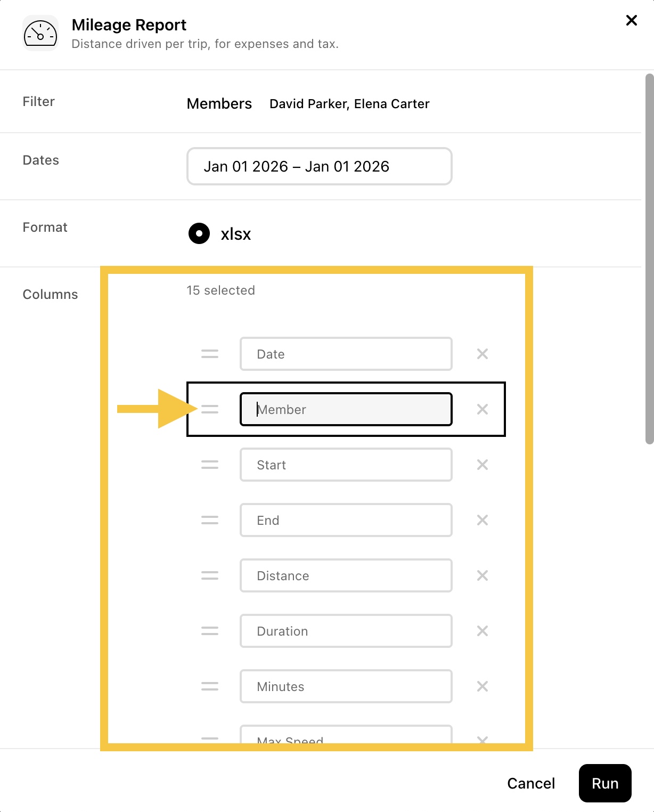This screenshot has height=812, width=654.
Task: Close the Mileage Report dialog
Action: pyautogui.click(x=632, y=20)
